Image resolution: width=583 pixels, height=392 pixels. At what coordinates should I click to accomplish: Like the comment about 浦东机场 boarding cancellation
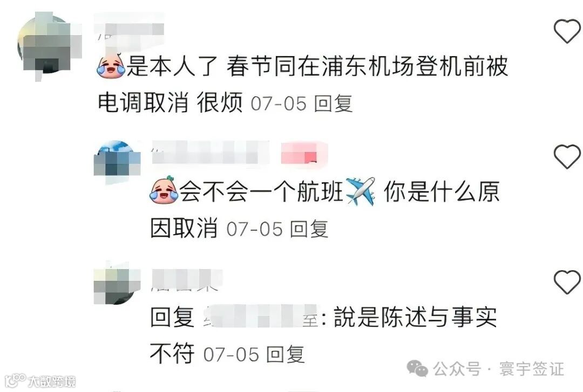pyautogui.click(x=567, y=31)
